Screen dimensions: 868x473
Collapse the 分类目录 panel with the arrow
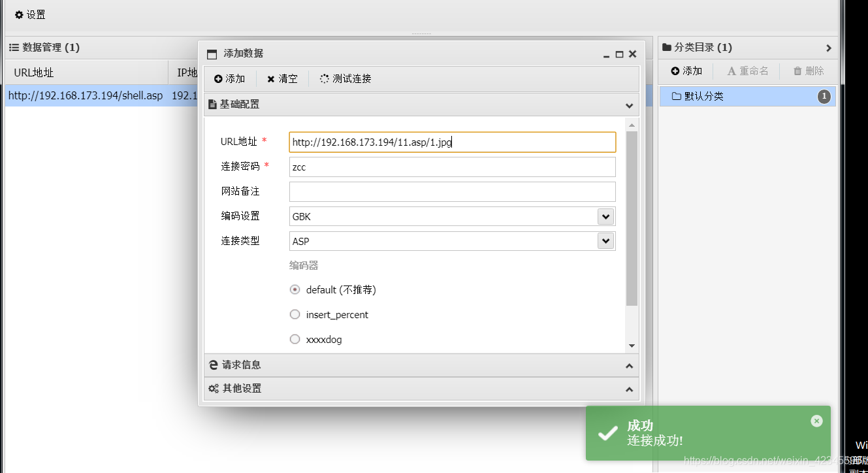pyautogui.click(x=829, y=48)
